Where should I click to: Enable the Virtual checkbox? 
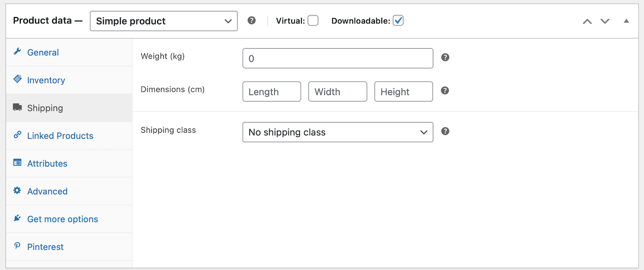(x=313, y=20)
